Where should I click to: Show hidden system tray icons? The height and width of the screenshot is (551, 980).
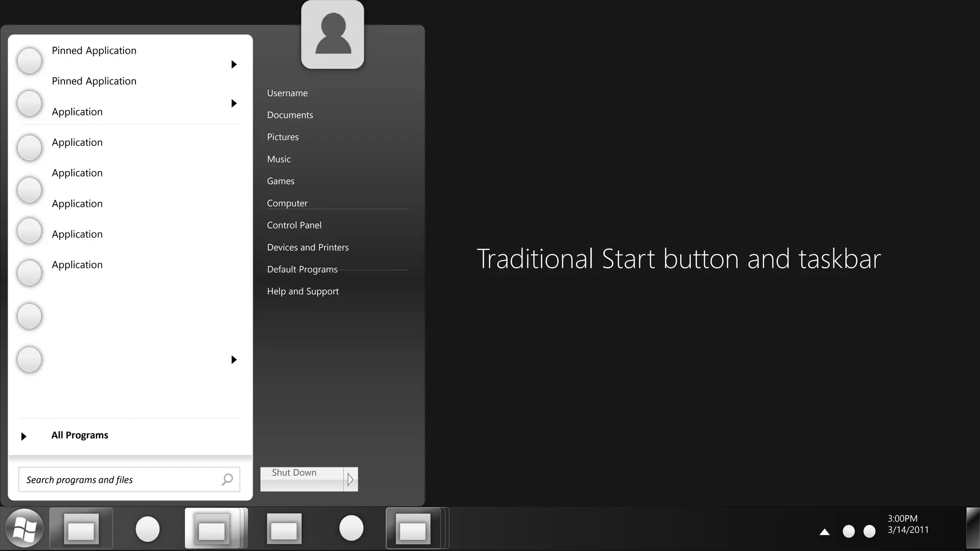[824, 531]
